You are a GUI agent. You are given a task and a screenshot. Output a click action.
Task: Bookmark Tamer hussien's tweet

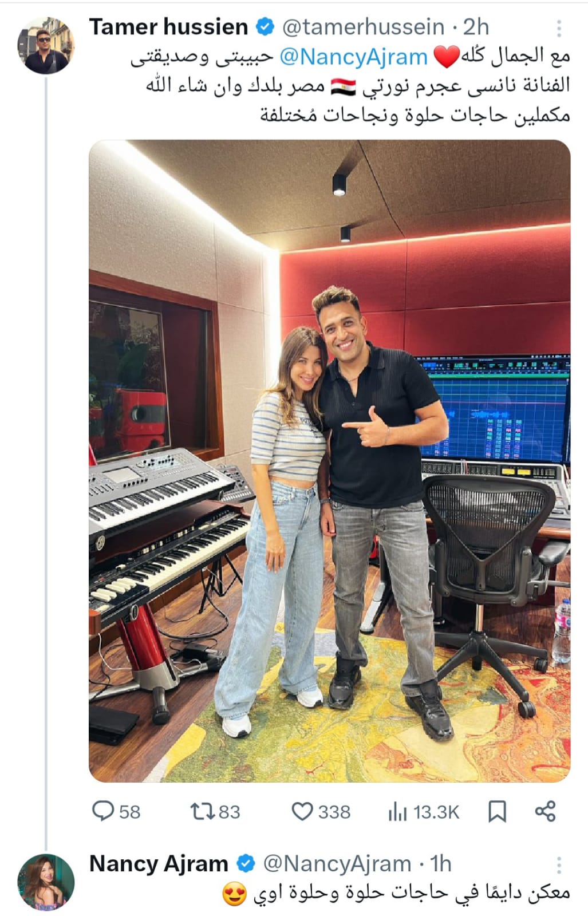[x=497, y=811]
